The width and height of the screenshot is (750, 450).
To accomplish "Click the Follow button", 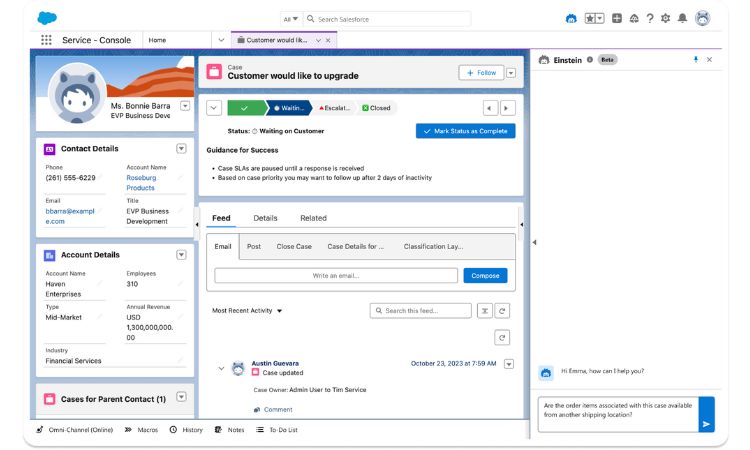I will 481,73.
